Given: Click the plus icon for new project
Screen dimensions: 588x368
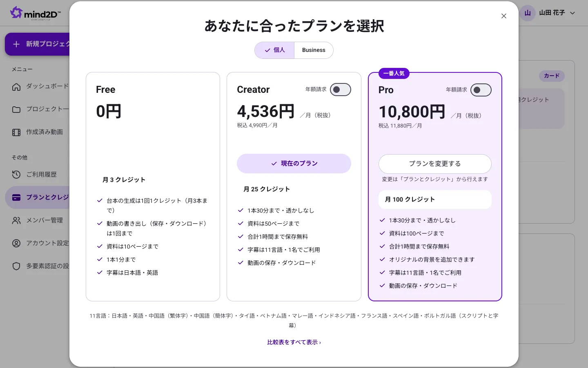Looking at the screenshot, I should (x=16, y=44).
